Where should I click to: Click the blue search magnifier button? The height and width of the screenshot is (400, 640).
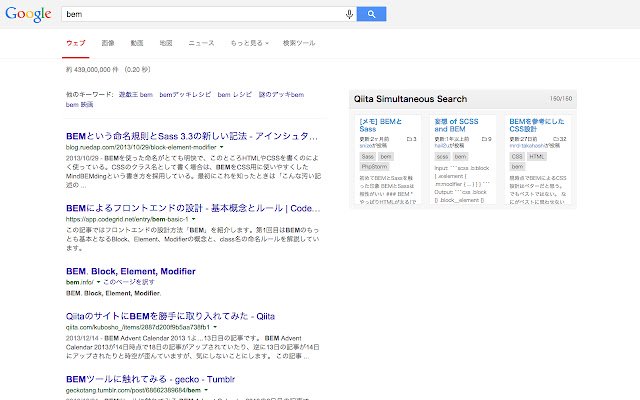pyautogui.click(x=371, y=14)
